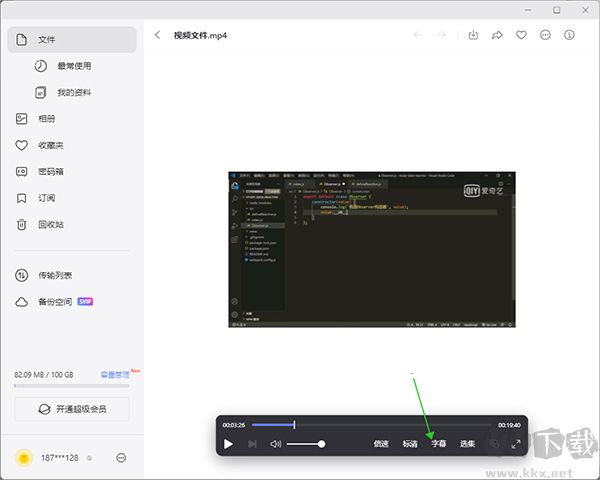Download the video file

coord(473,35)
